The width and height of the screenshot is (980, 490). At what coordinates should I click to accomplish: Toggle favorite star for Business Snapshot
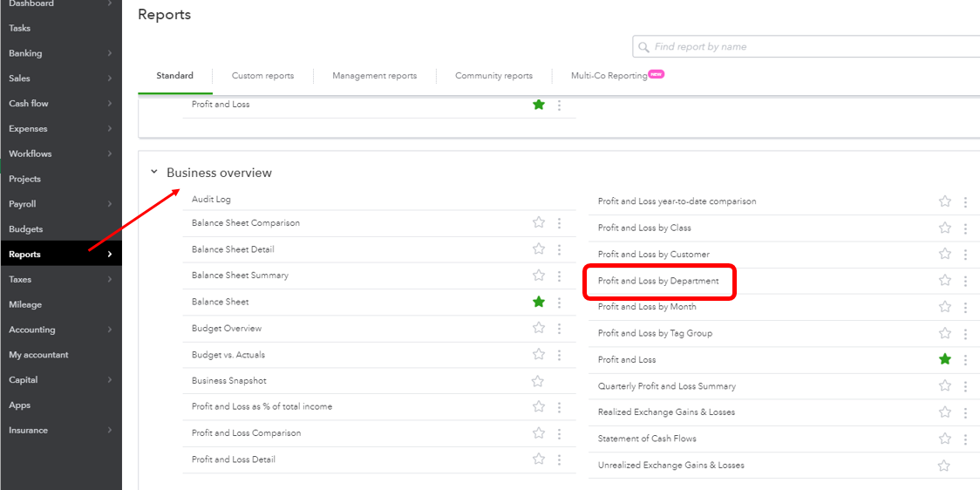537,381
